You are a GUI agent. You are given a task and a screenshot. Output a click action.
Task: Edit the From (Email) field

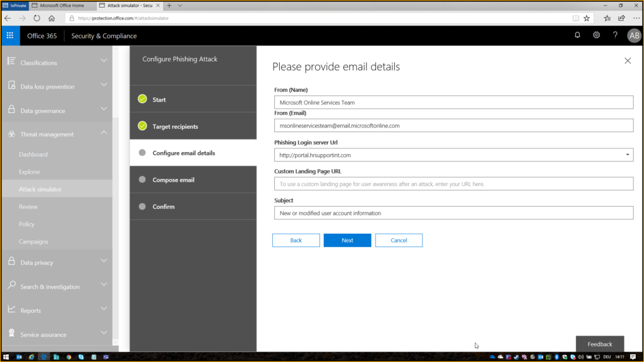pos(454,126)
